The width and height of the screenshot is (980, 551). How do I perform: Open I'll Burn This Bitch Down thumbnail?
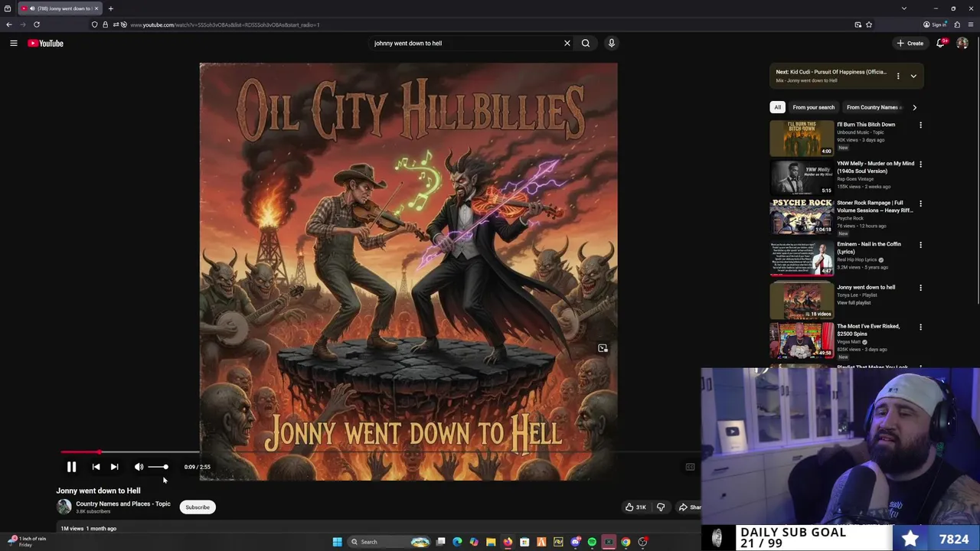tap(802, 138)
